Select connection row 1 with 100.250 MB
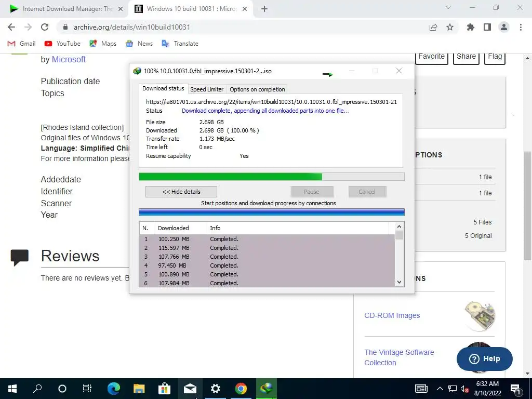 (267, 239)
